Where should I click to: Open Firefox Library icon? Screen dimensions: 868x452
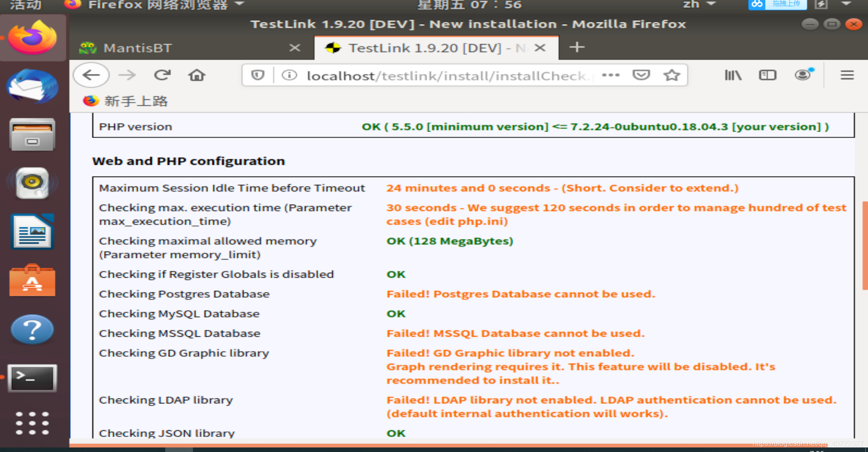(733, 75)
